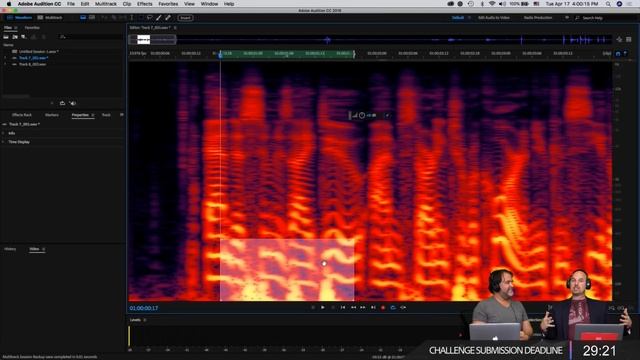Viewport: 640px width, 360px height.
Task: Toggle spectral frequency display button in toolbar
Action: (x=83, y=18)
